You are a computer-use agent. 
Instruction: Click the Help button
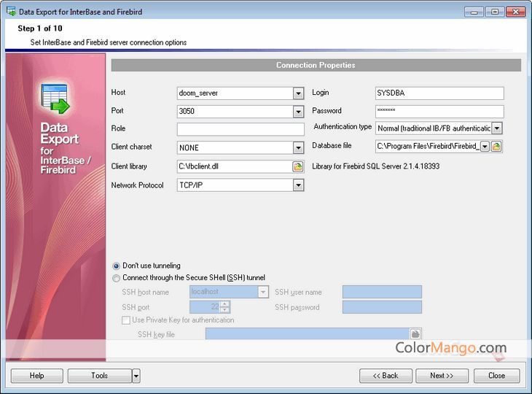pos(37,376)
